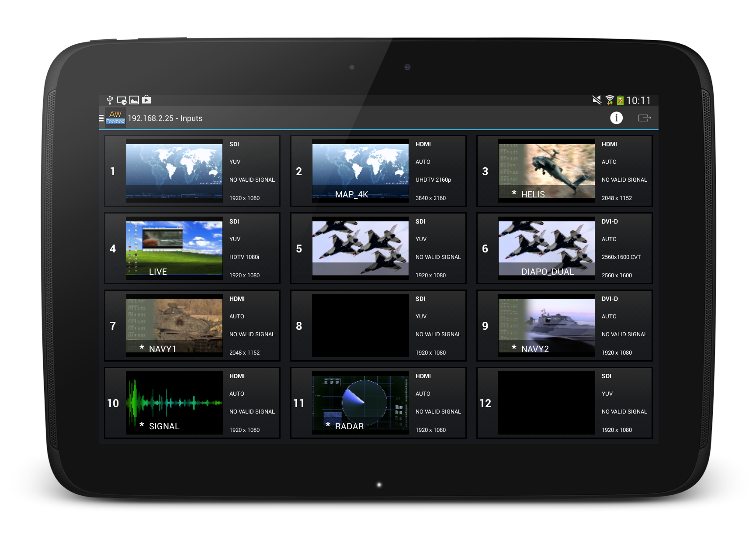Select the MAP_4K input thumbnail
Screen dimensions: 756x545
(x=361, y=171)
